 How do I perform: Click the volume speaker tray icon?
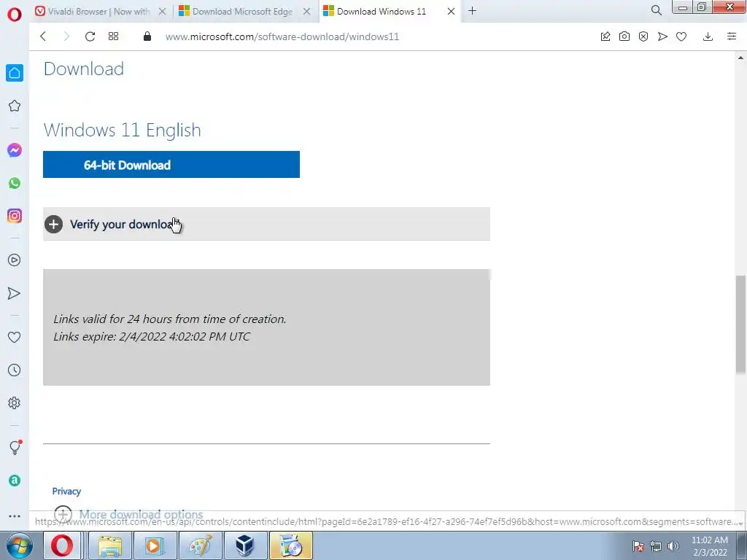(673, 546)
